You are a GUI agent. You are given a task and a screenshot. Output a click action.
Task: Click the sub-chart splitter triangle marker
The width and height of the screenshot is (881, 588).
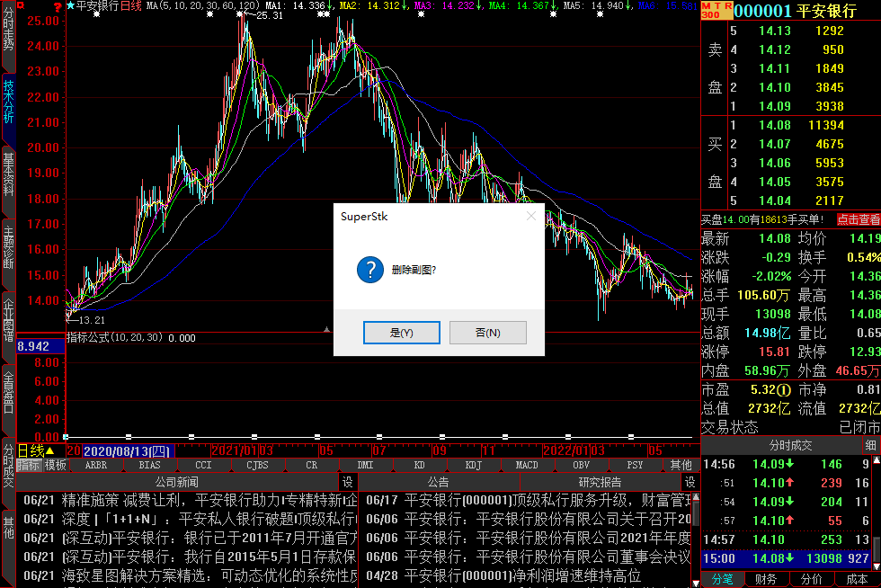click(326, 329)
